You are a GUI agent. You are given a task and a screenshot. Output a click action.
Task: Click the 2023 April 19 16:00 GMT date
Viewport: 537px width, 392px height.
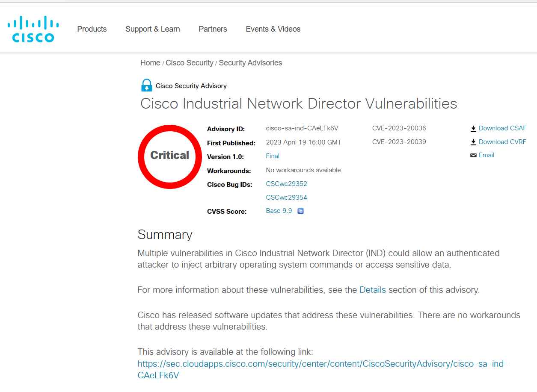(x=304, y=142)
